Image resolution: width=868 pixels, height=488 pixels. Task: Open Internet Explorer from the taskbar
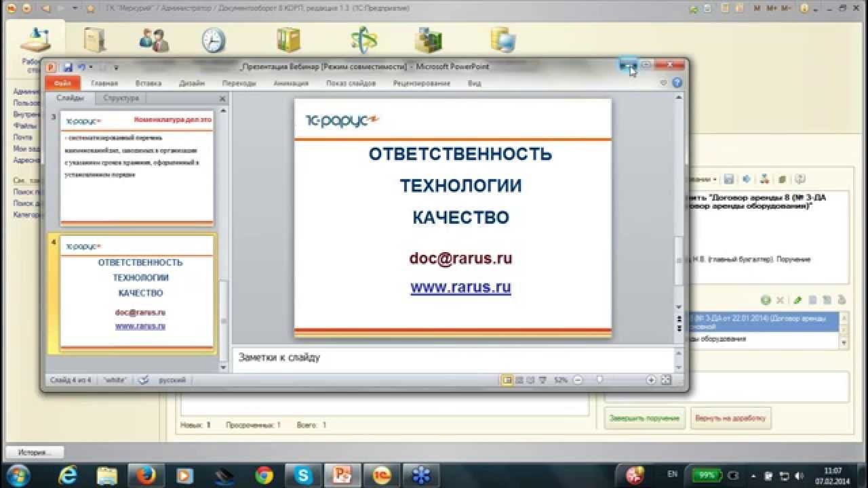[x=68, y=474]
